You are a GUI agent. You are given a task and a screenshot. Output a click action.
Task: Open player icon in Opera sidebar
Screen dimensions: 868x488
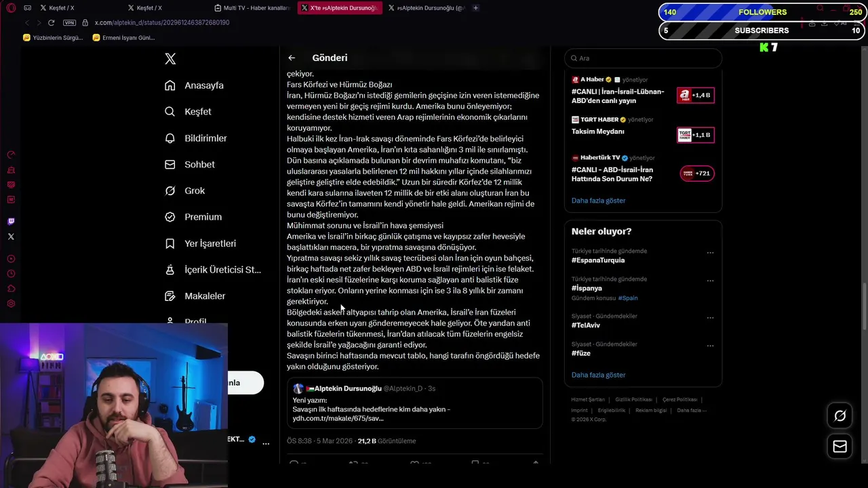11,259
